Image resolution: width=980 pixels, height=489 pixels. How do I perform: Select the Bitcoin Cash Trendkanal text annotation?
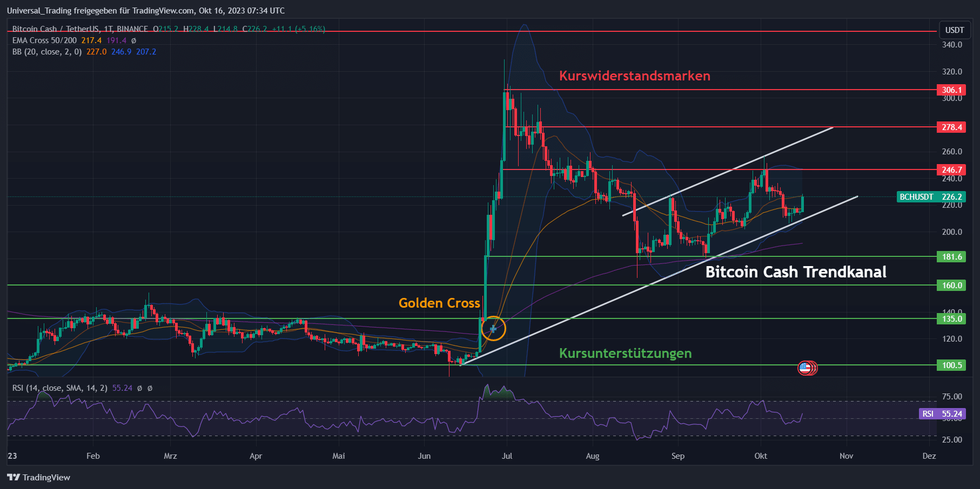point(796,271)
